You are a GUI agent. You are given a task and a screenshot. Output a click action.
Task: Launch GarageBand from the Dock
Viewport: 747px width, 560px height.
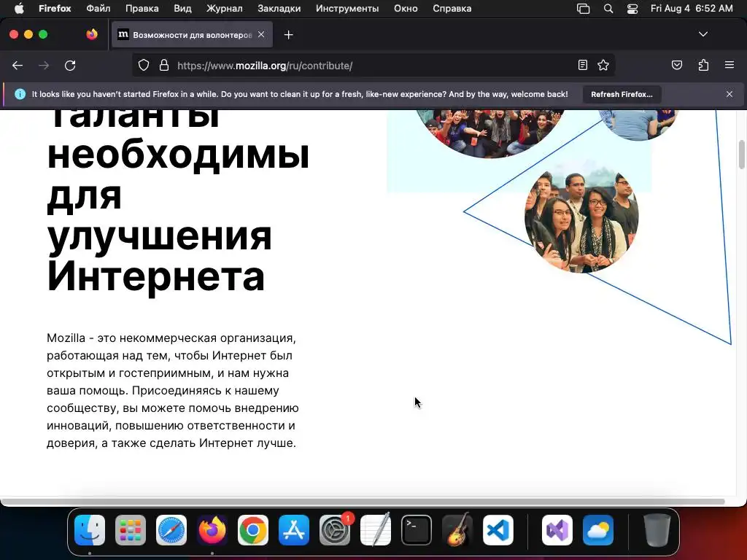(457, 530)
